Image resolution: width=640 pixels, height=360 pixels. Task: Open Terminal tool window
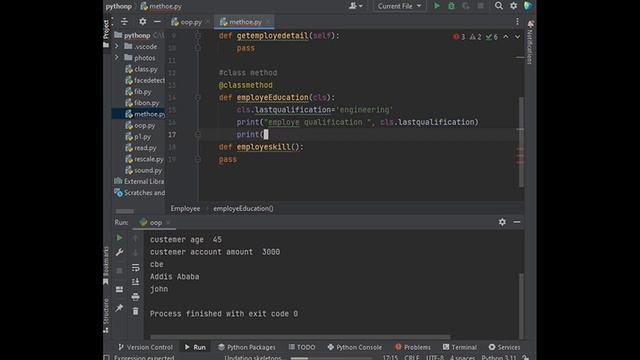(460, 347)
